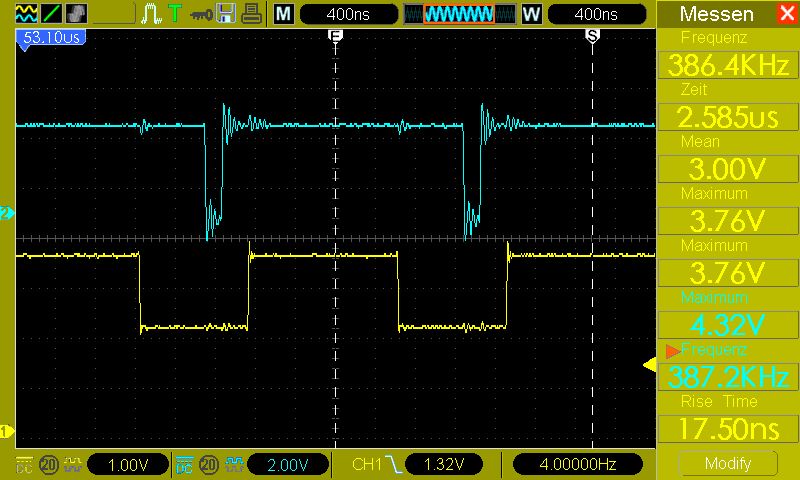The height and width of the screenshot is (480, 800).
Task: Click channel 2 bandwidth limit 20 icon
Action: click(x=209, y=465)
